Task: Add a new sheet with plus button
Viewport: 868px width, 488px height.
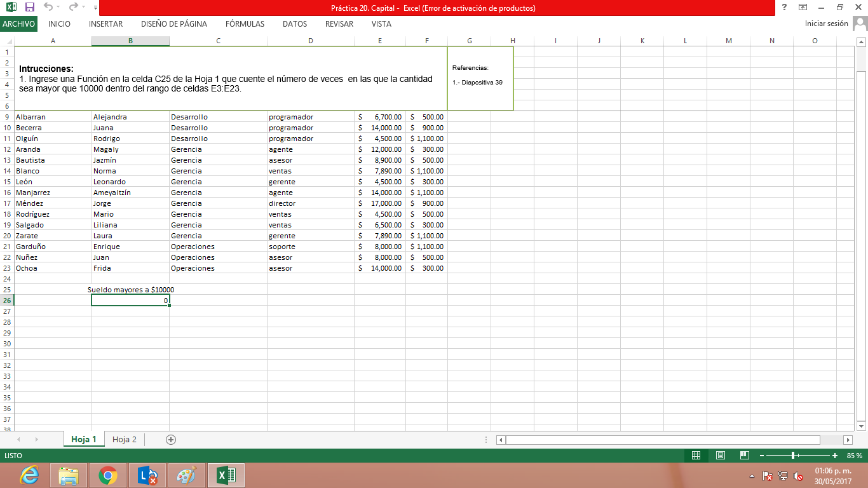Action: pos(170,439)
